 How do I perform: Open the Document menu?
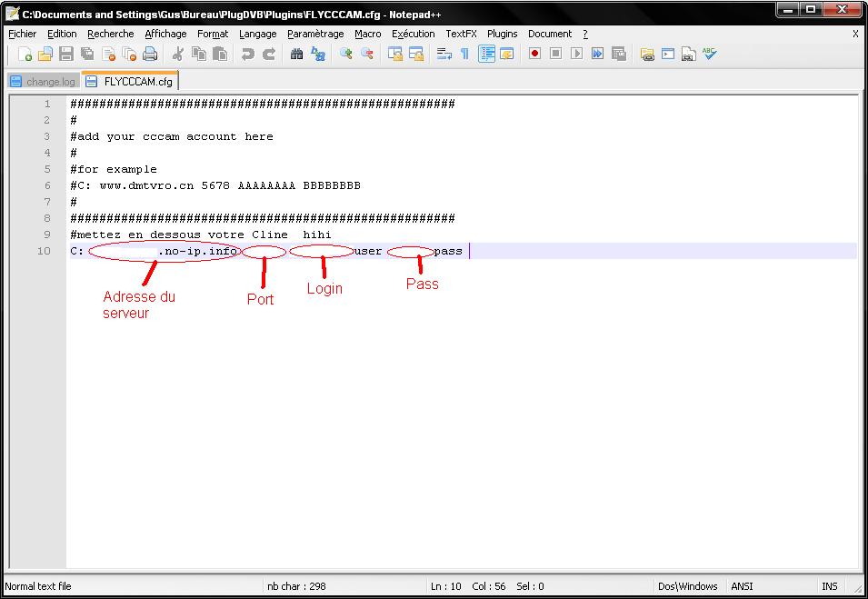550,34
